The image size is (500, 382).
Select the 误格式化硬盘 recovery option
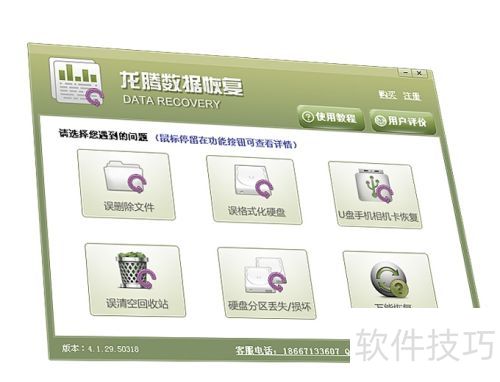[x=254, y=190]
